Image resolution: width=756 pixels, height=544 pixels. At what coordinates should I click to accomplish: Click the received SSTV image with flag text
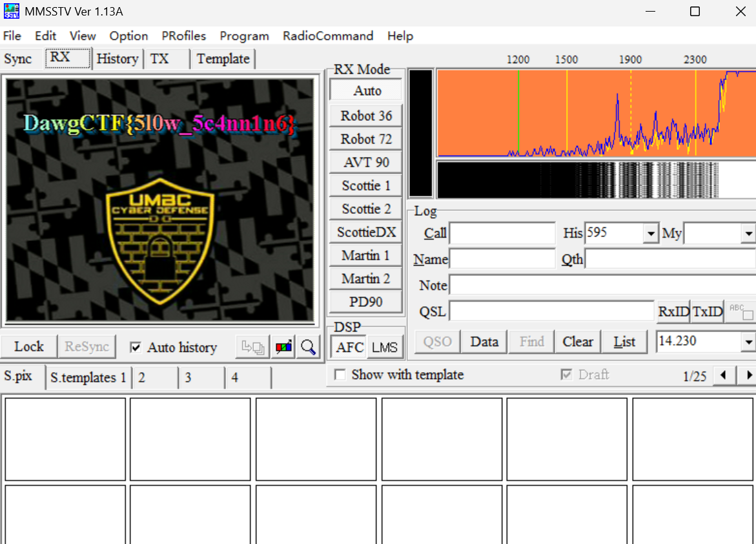click(160, 200)
